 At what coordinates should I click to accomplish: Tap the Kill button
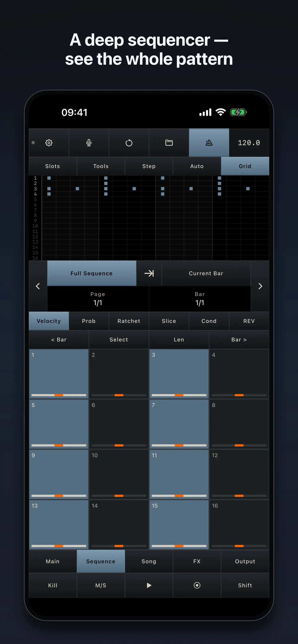tap(52, 585)
